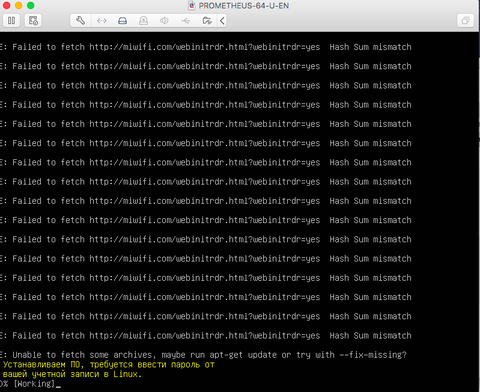Close the virtual machine window
This screenshot has height=392, width=480.
coord(6,5)
